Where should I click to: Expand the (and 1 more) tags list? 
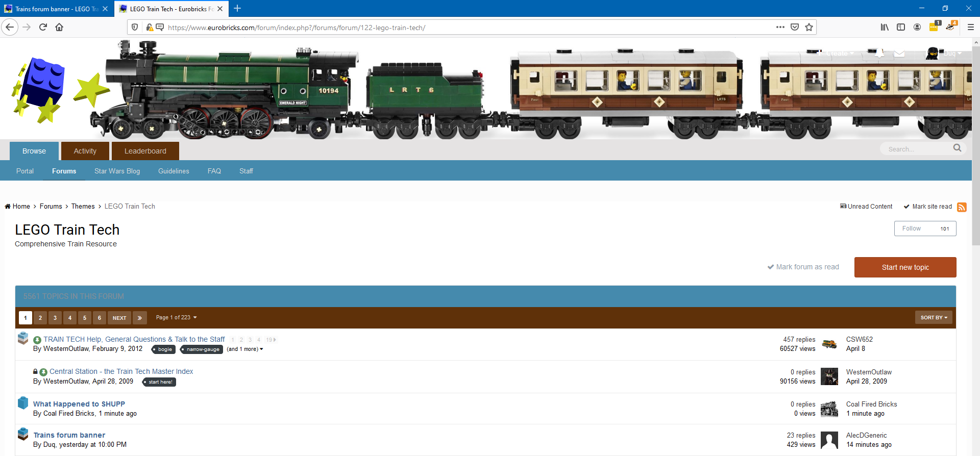coord(245,349)
